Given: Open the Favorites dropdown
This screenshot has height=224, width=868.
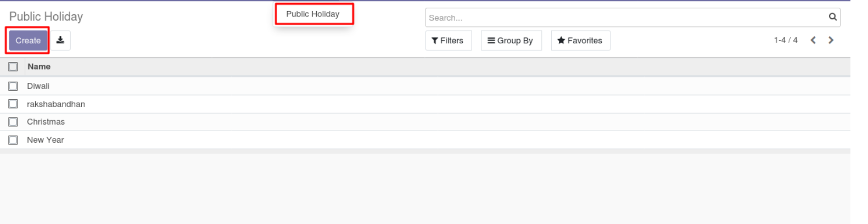Looking at the screenshot, I should click(580, 41).
